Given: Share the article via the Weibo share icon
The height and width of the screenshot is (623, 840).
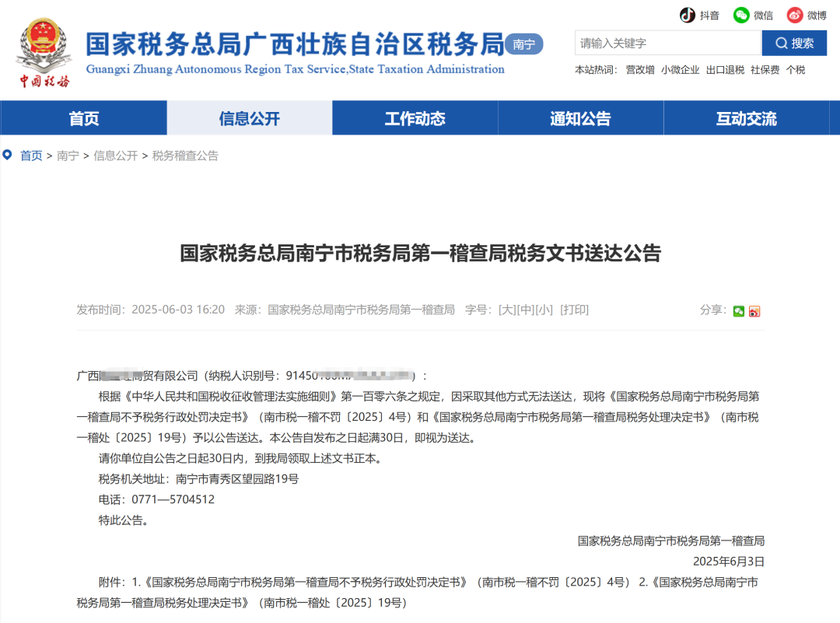Looking at the screenshot, I should pos(754,311).
